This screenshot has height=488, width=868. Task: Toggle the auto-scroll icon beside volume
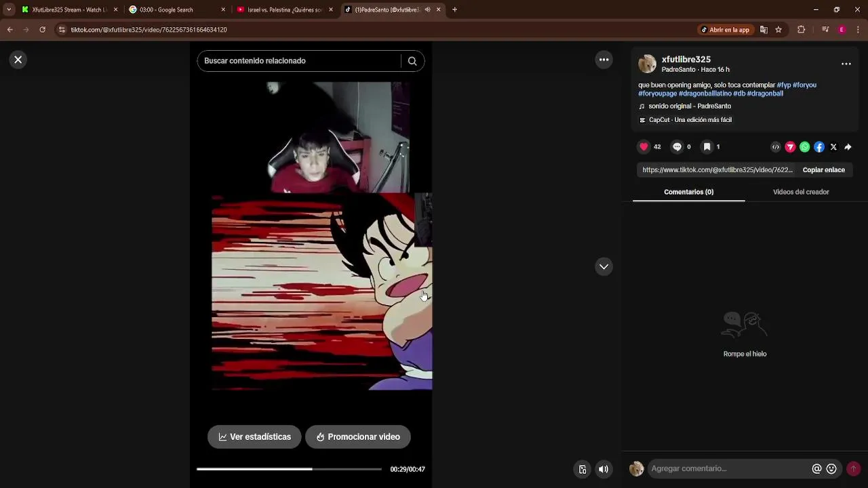point(583,469)
